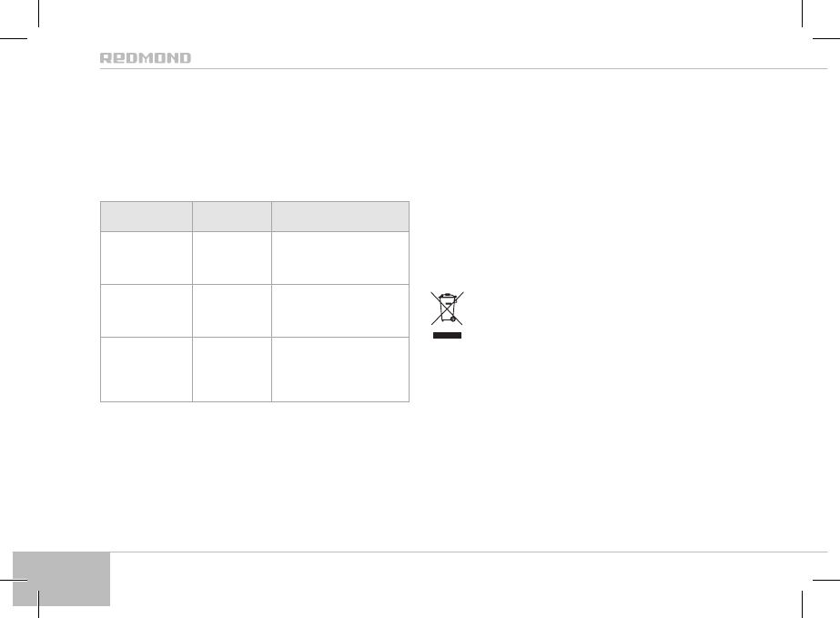Click last-column cell in first body row
This screenshot has height=618, width=840.
(340, 258)
